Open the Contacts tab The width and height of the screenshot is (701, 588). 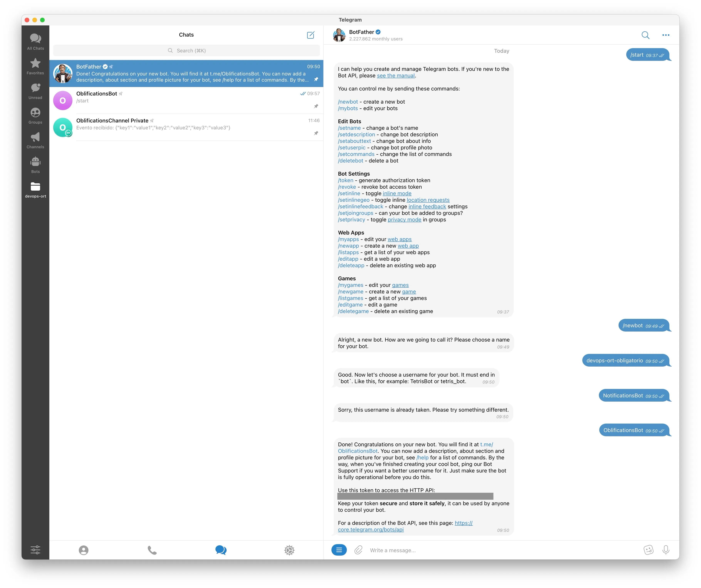[x=83, y=550]
